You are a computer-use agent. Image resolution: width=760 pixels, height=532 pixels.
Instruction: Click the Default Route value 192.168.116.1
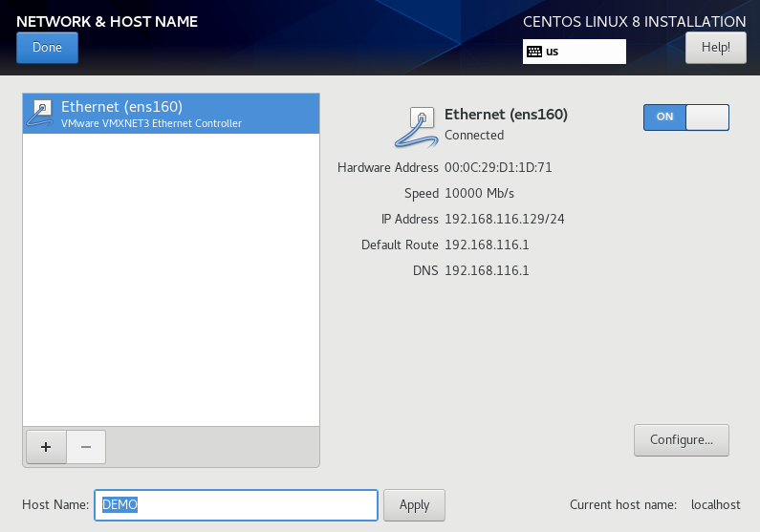487,245
